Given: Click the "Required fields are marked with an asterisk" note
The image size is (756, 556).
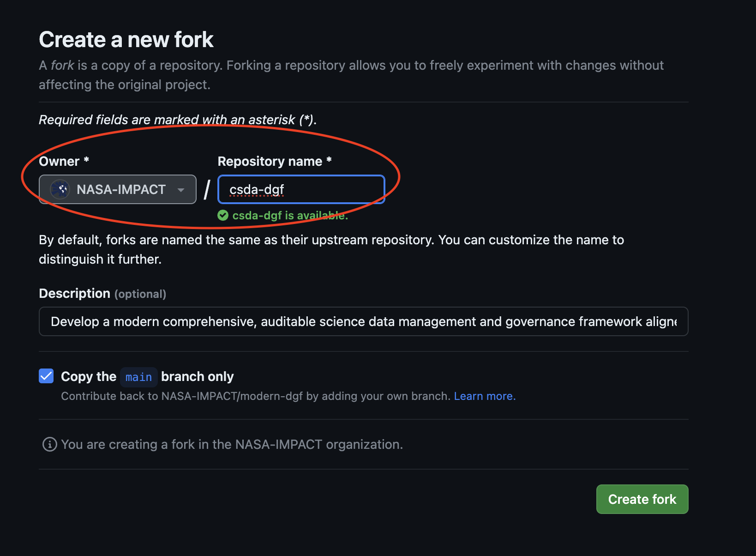Looking at the screenshot, I should 178,120.
